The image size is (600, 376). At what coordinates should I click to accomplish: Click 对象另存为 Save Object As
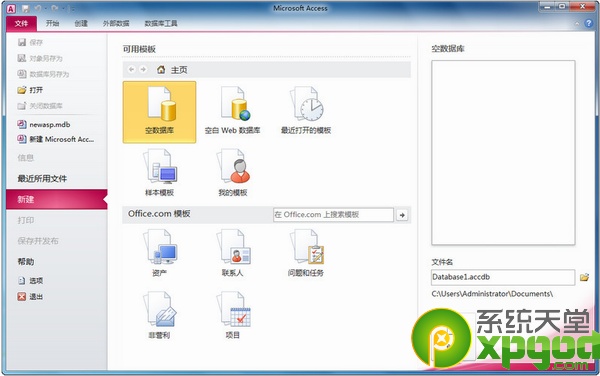point(40,58)
